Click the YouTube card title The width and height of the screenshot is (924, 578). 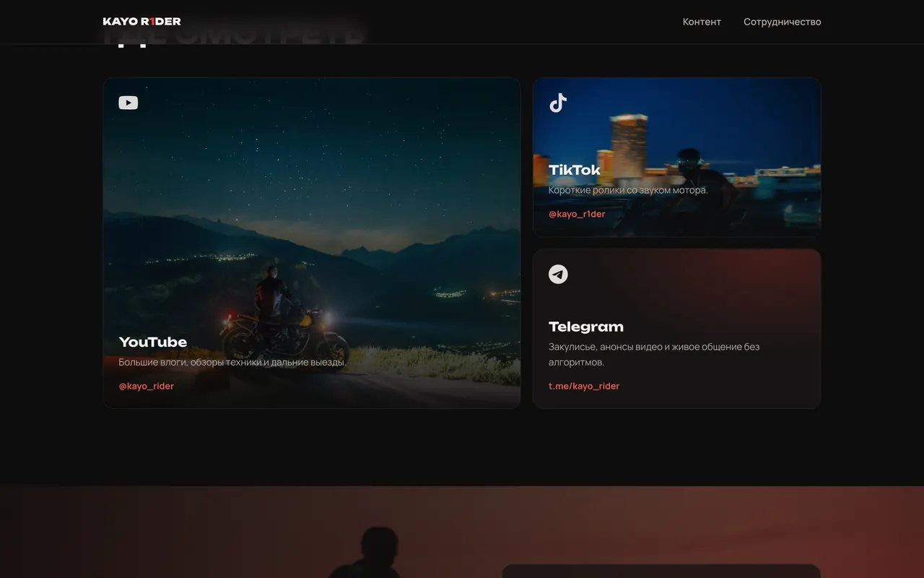coord(153,342)
